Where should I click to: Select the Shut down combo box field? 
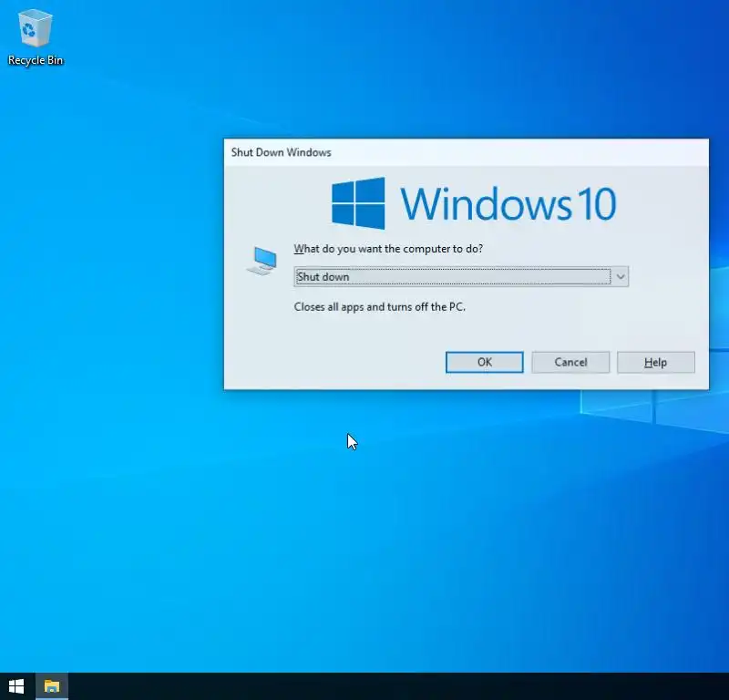click(x=461, y=277)
